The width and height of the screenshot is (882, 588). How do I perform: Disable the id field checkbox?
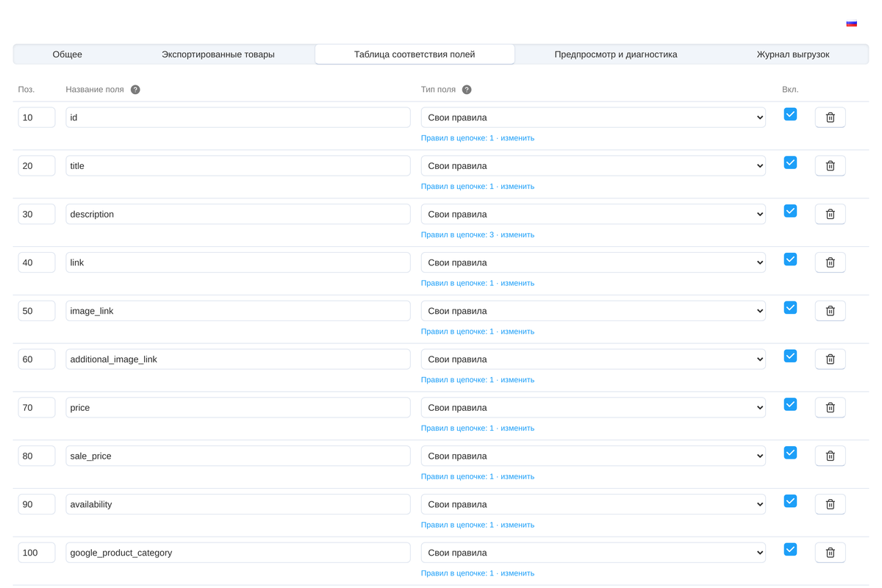pyautogui.click(x=790, y=114)
